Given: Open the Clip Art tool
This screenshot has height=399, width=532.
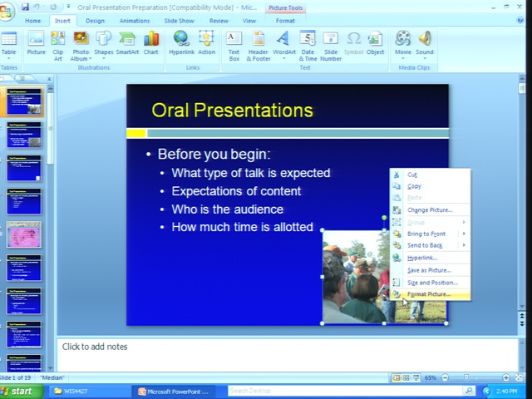Looking at the screenshot, I should point(57,47).
